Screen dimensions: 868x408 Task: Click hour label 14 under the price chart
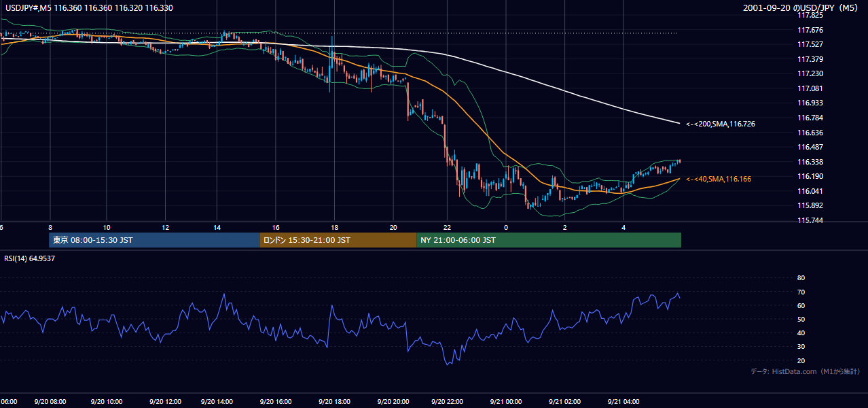pos(217,227)
